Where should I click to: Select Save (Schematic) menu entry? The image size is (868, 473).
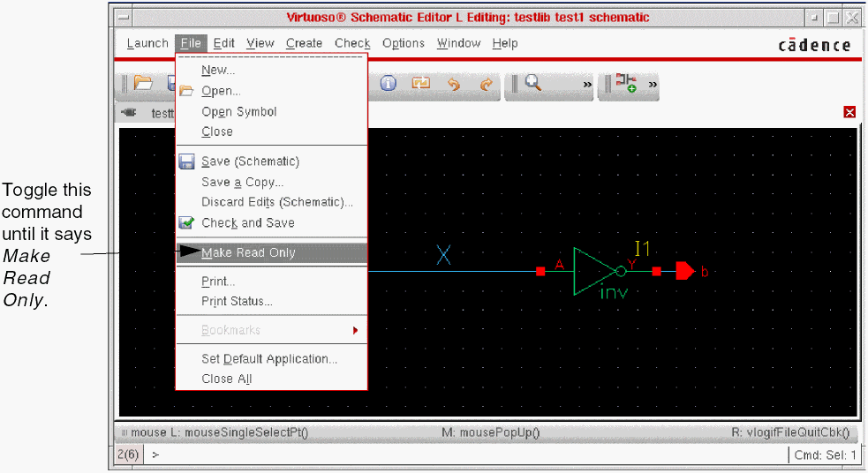tap(250, 161)
